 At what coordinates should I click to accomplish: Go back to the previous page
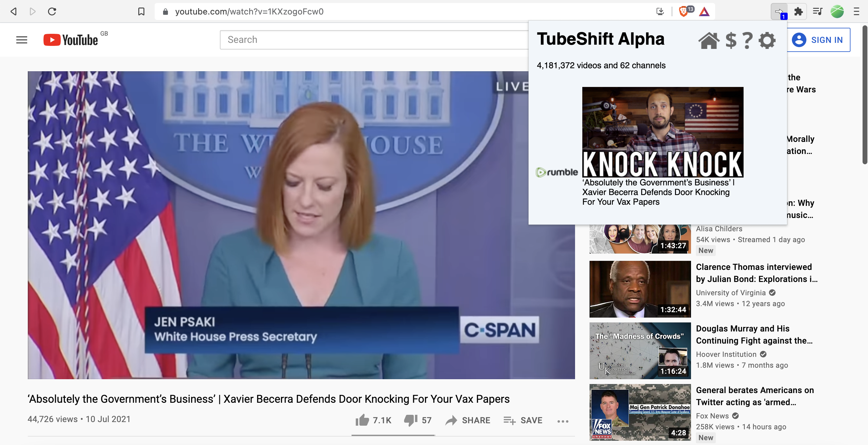click(x=14, y=11)
